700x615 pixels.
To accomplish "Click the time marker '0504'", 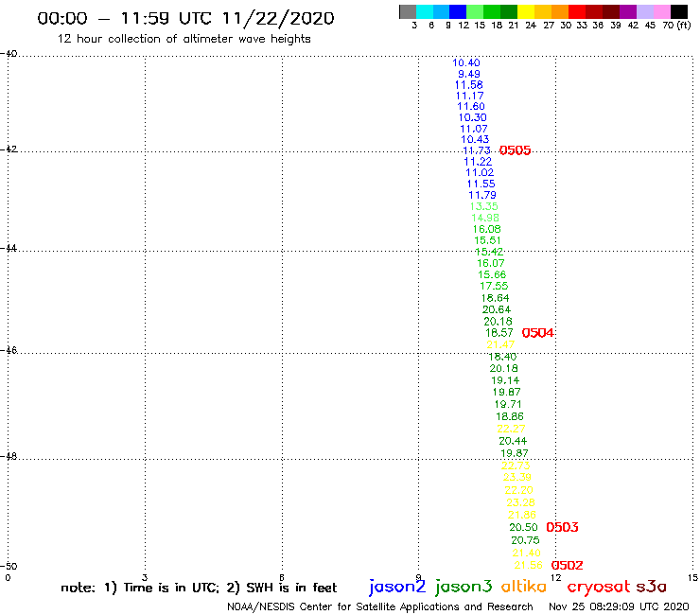I will pyautogui.click(x=537, y=333).
